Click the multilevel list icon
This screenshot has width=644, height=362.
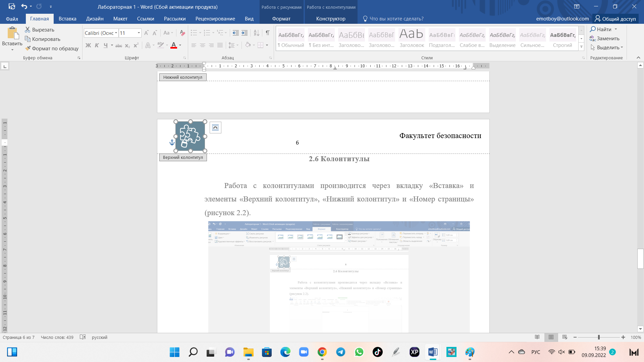(220, 33)
